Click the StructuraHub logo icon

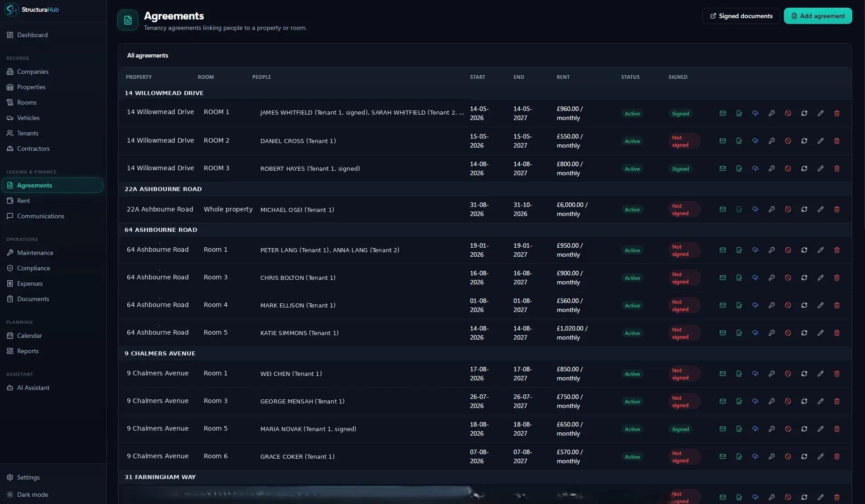12,10
